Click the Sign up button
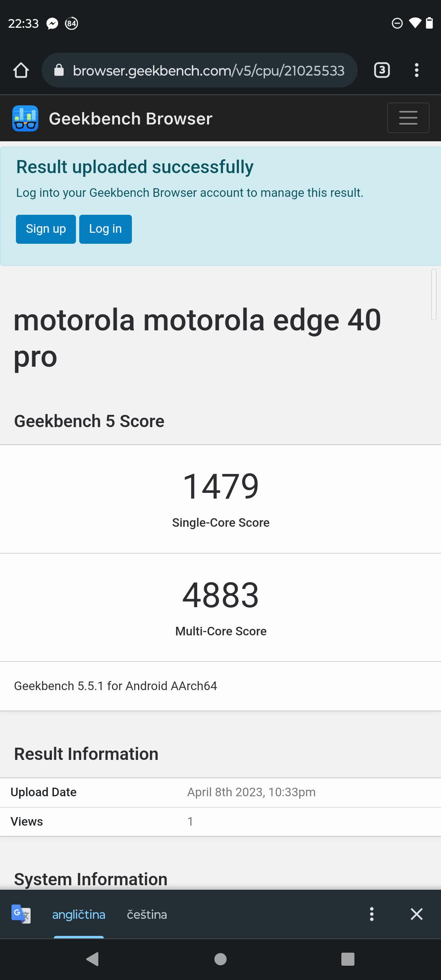The width and height of the screenshot is (441, 980). click(x=46, y=229)
